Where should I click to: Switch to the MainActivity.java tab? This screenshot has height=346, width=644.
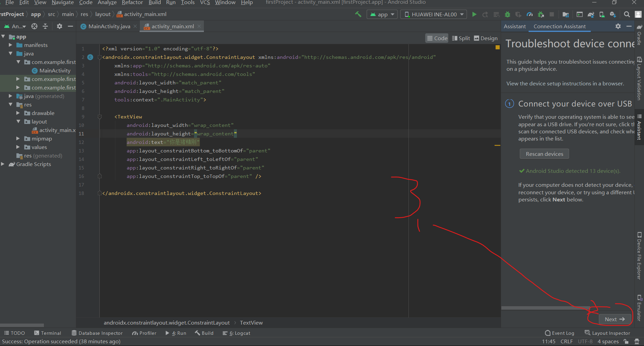(x=108, y=26)
